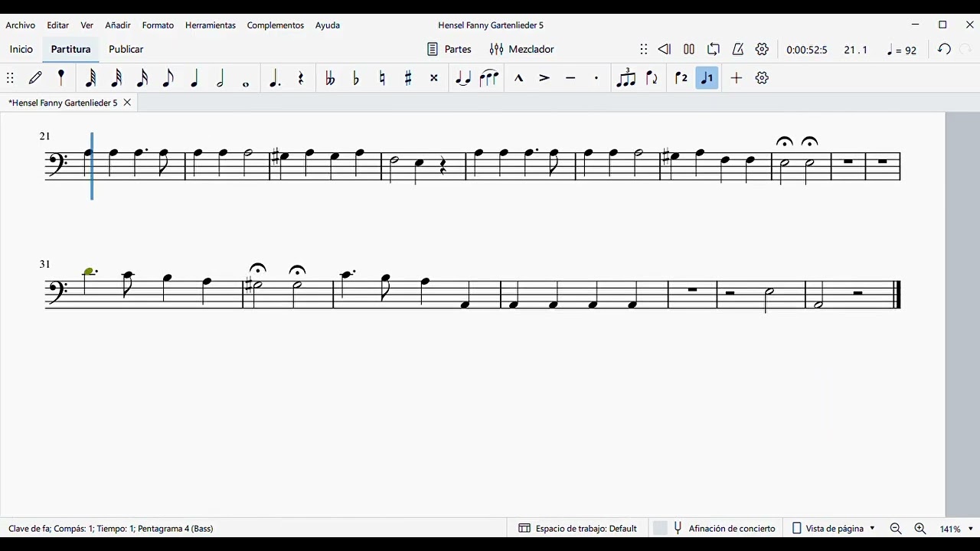Apply flat accidental

[356, 78]
